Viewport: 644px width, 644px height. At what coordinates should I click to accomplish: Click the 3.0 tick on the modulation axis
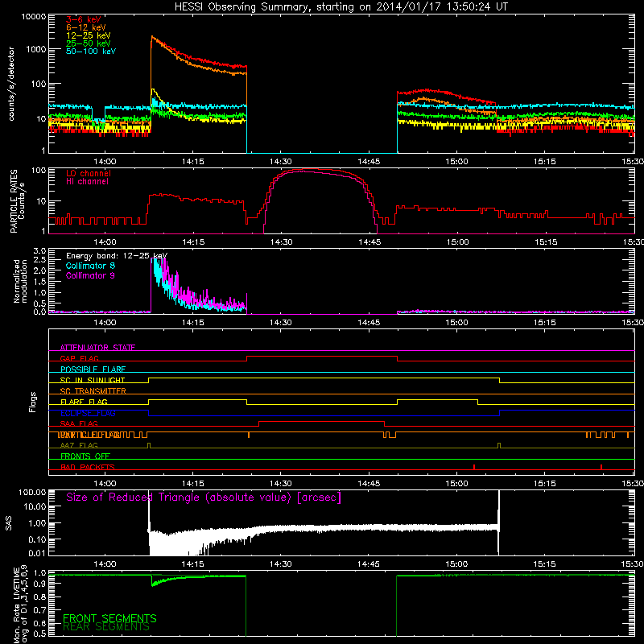[39, 251]
